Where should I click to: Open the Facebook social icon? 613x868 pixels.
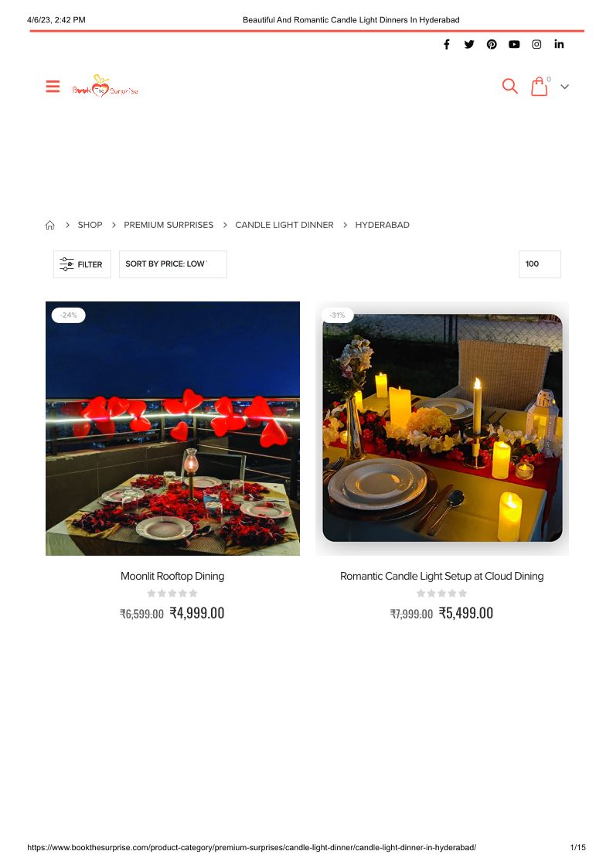[x=446, y=44]
